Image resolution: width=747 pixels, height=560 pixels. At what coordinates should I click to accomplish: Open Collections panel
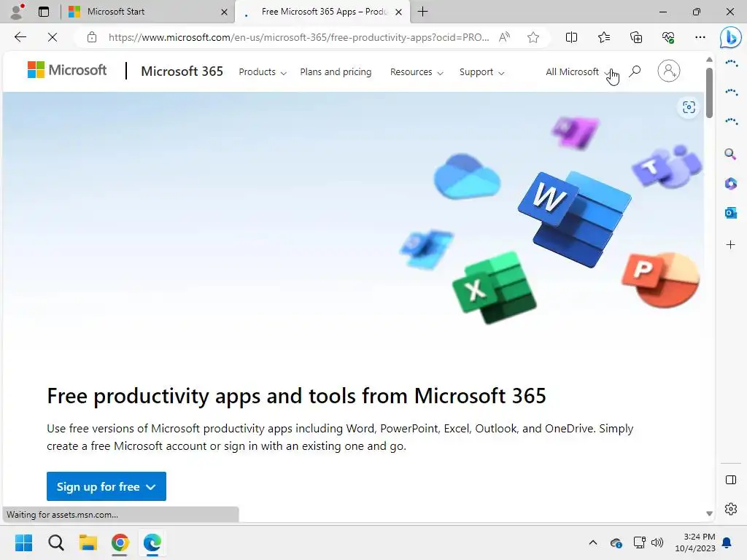pyautogui.click(x=636, y=37)
